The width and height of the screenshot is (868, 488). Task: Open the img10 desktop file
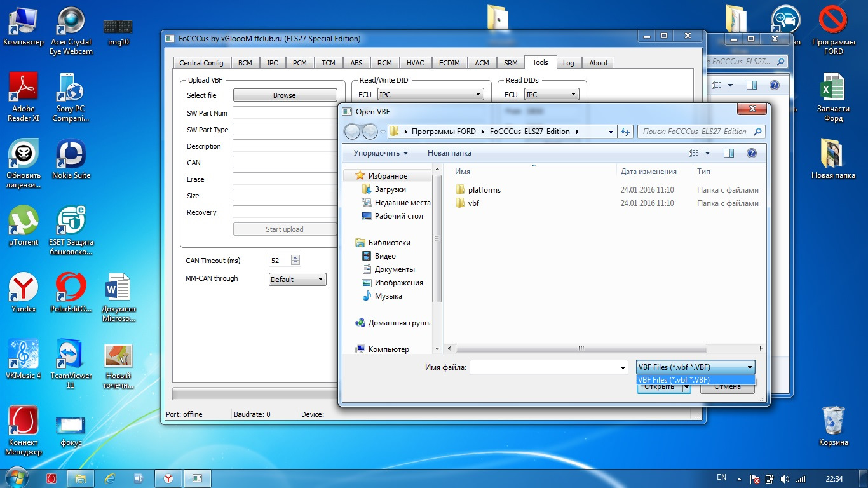[118, 32]
